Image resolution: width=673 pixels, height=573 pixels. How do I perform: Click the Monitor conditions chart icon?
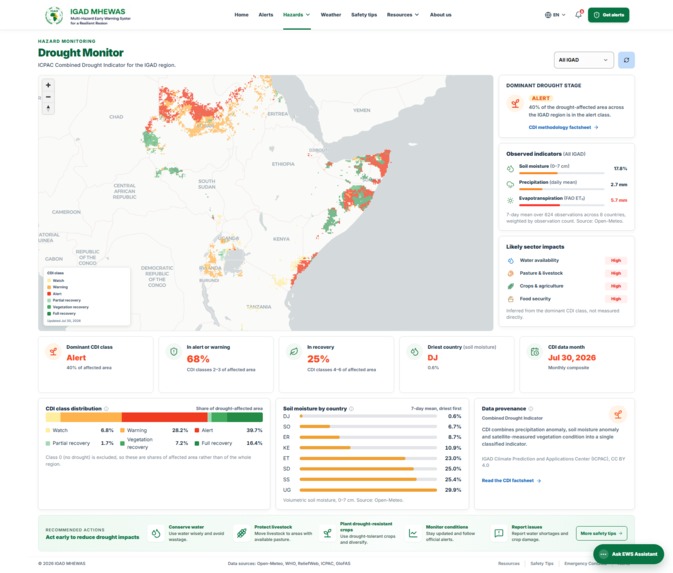coord(413,533)
